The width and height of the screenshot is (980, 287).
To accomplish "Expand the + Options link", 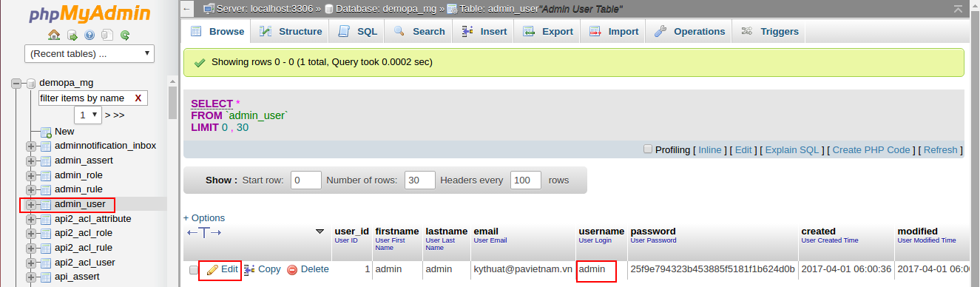I will [x=204, y=217].
